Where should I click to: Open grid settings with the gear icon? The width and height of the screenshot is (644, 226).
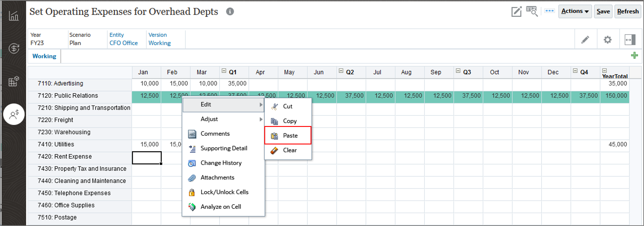[607, 39]
